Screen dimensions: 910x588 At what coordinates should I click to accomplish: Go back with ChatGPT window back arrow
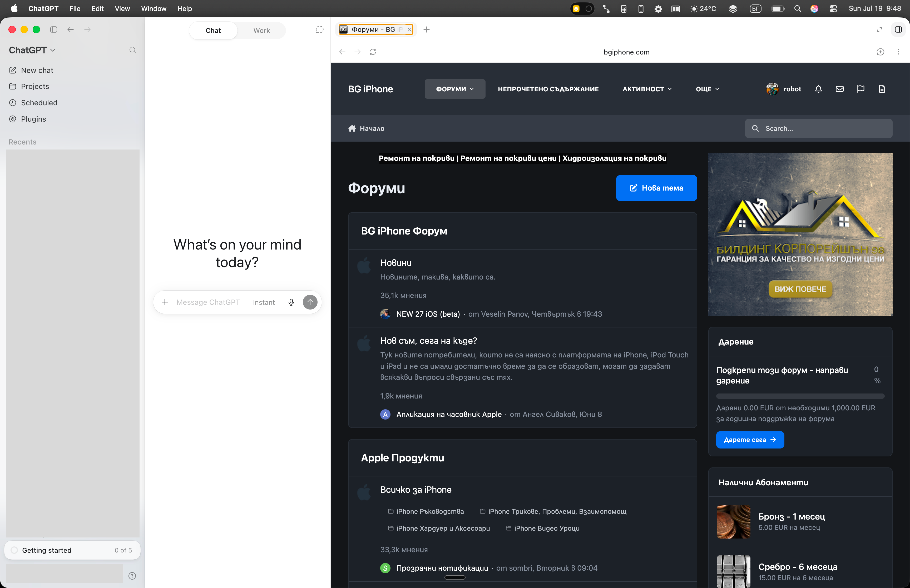click(x=71, y=29)
